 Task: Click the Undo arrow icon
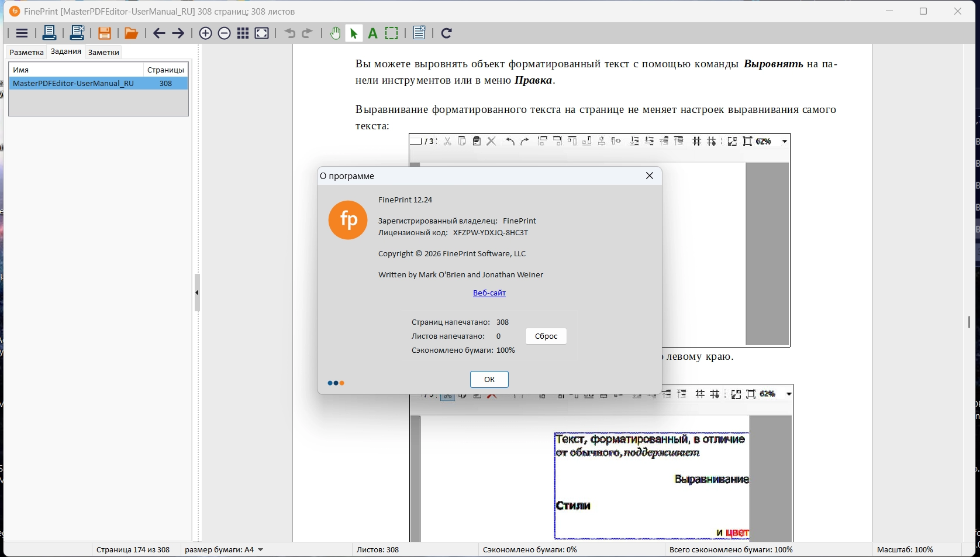pyautogui.click(x=290, y=33)
